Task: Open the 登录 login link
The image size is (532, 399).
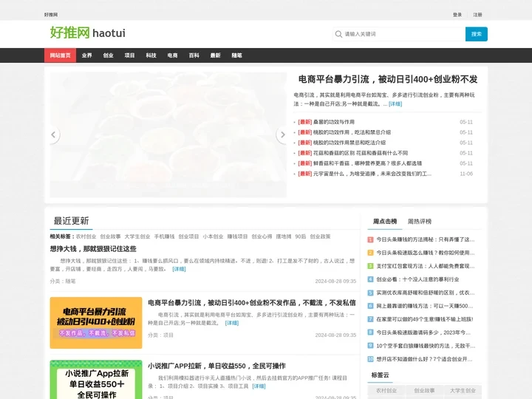Action: tap(457, 15)
